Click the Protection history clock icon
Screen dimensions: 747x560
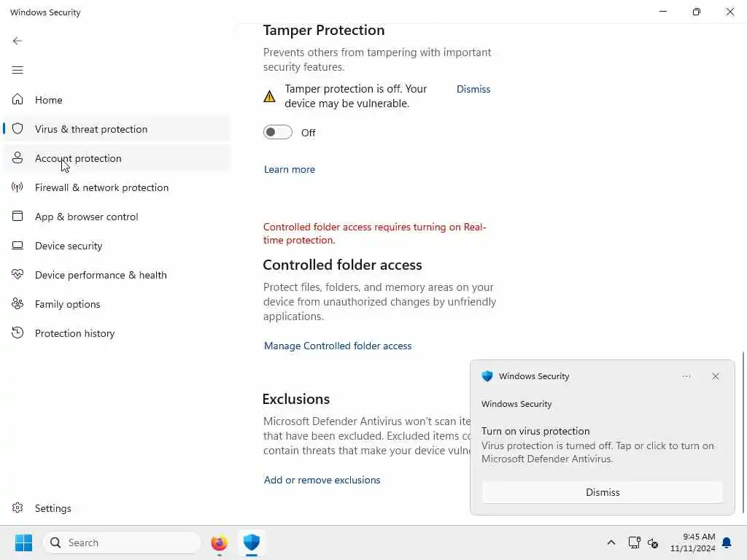tap(18, 332)
